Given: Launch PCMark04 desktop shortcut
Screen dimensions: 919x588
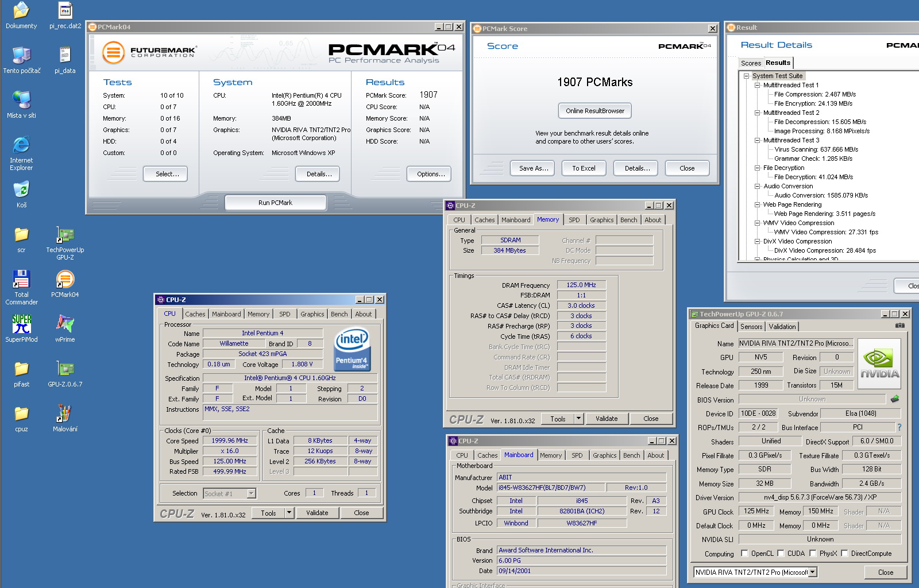Looking at the screenshot, I should tap(65, 284).
